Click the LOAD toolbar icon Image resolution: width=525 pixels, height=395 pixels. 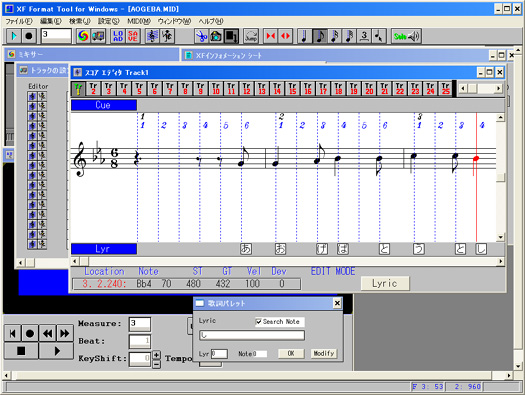pos(118,36)
